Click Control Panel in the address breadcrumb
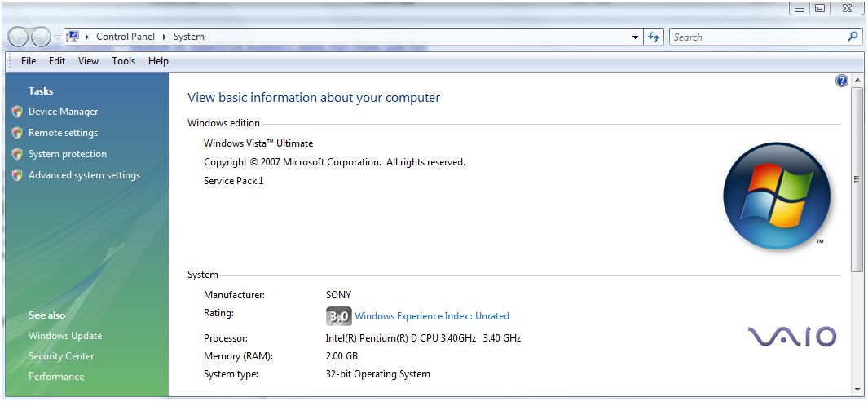The height and width of the screenshot is (401, 868). (126, 37)
